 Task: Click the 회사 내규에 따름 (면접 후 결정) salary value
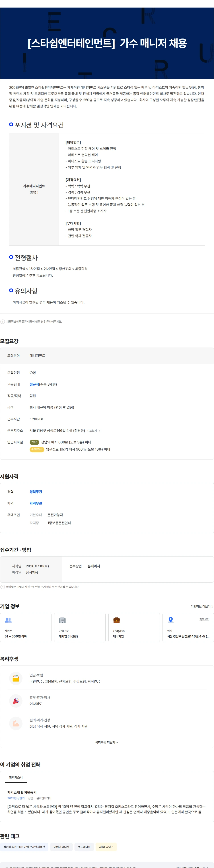(x=52, y=407)
